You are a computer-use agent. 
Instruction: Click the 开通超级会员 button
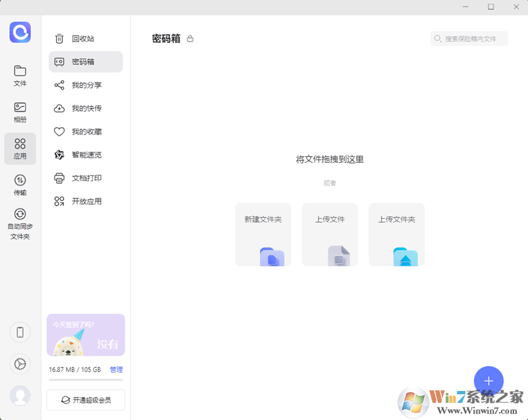(x=86, y=400)
